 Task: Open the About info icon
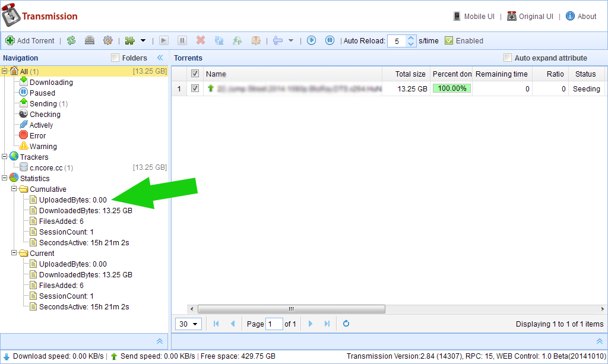click(x=570, y=16)
